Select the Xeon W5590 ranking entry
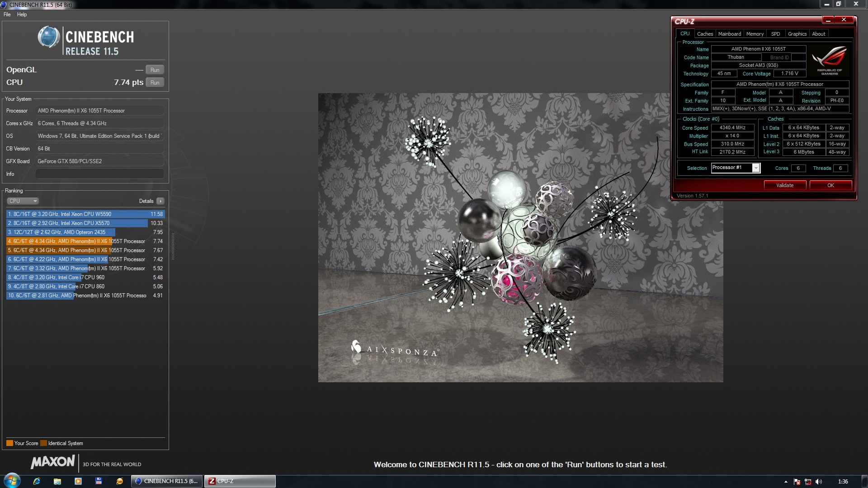Viewport: 868px width, 488px height. point(85,214)
